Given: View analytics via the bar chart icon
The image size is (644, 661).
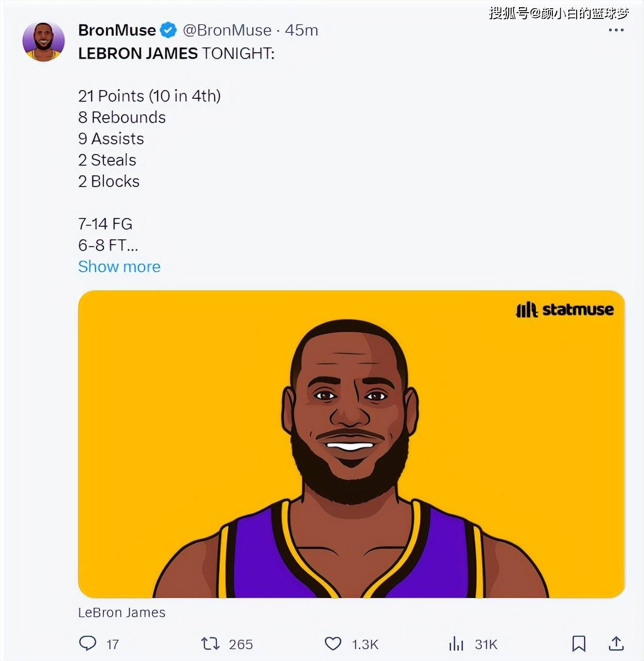Looking at the screenshot, I should pos(456,644).
